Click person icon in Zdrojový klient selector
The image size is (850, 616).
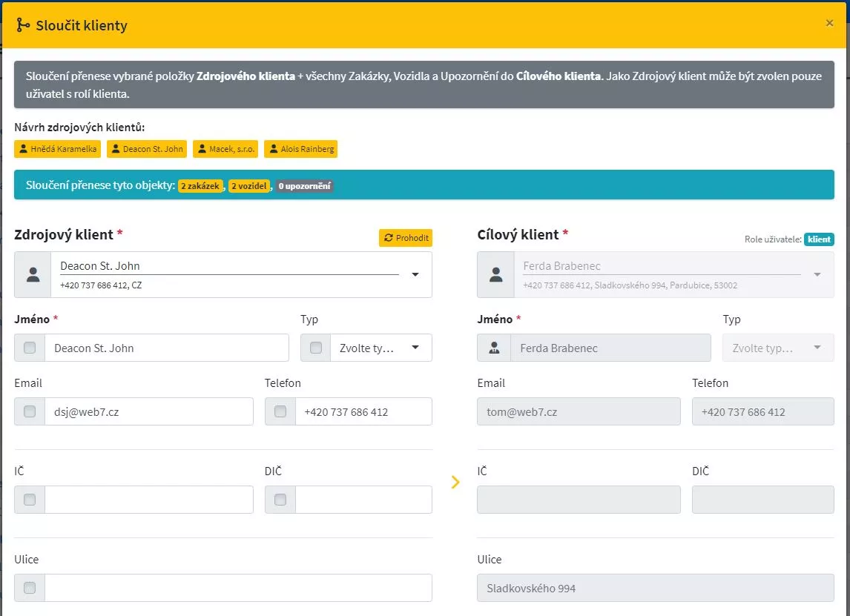pyautogui.click(x=33, y=275)
